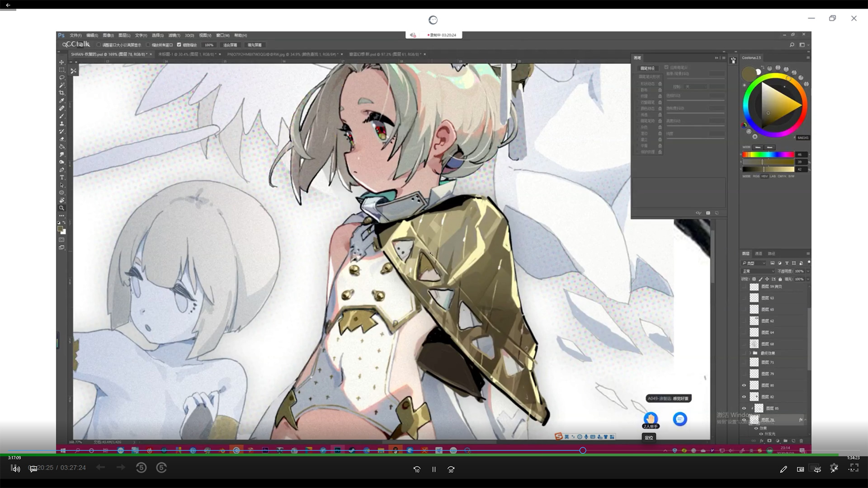Toggle zoom all windows checkbox

(x=148, y=45)
